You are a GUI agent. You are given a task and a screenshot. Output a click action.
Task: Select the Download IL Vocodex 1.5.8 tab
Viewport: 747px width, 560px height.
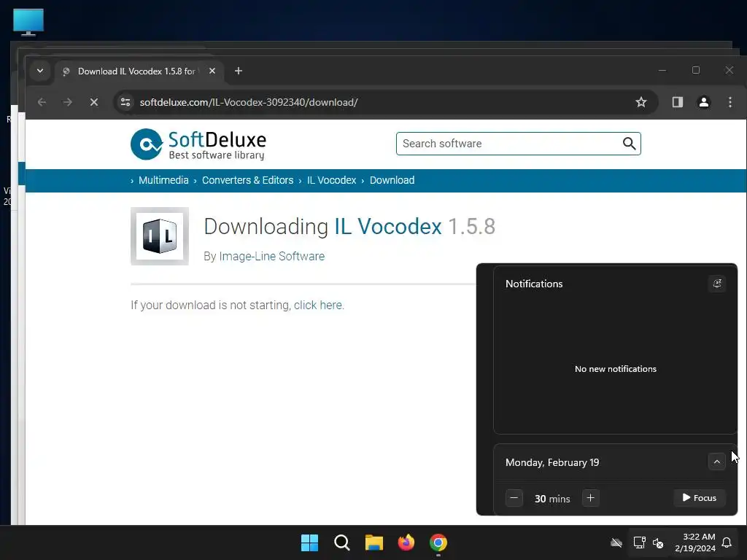click(138, 71)
